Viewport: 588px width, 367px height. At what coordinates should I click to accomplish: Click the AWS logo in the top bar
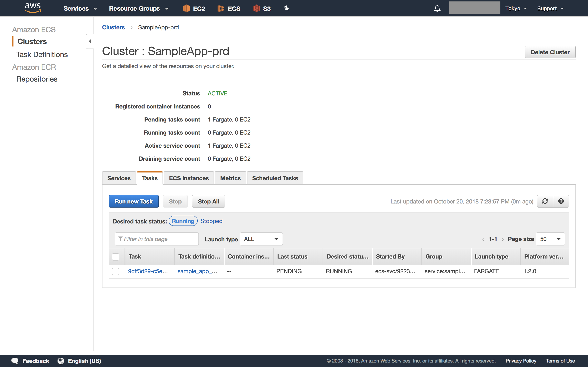(x=33, y=8)
